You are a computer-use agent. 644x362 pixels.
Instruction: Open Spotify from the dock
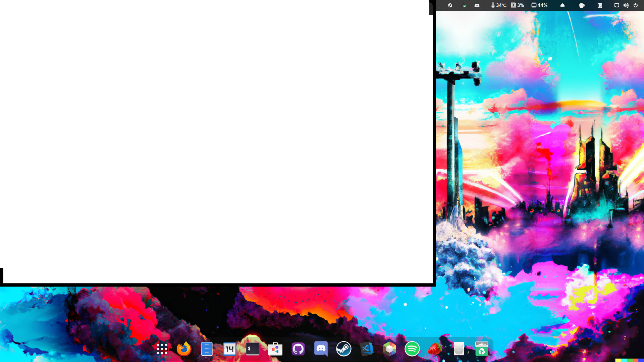(412, 349)
